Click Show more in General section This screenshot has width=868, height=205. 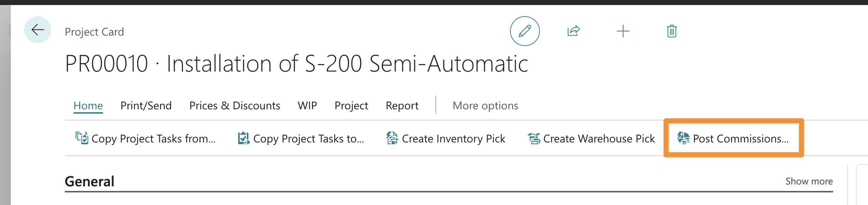pos(809,181)
